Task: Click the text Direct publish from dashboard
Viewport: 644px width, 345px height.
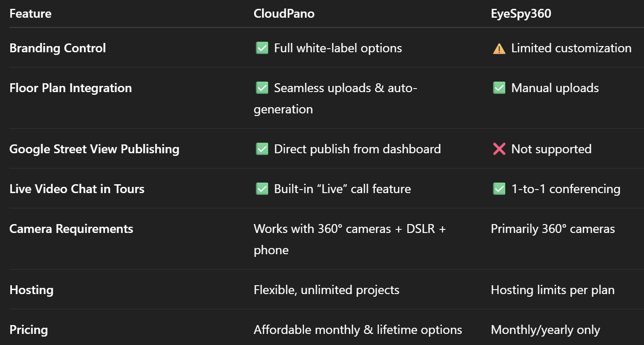Action: pos(357,149)
